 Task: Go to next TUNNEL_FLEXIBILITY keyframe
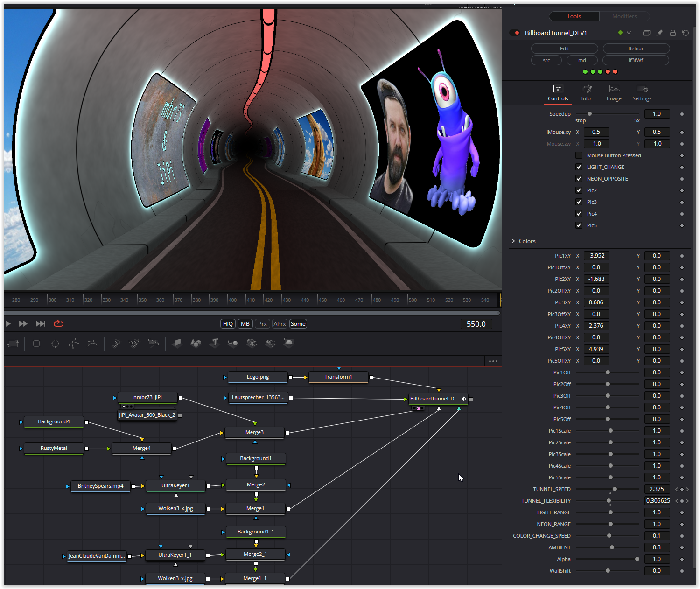(687, 501)
